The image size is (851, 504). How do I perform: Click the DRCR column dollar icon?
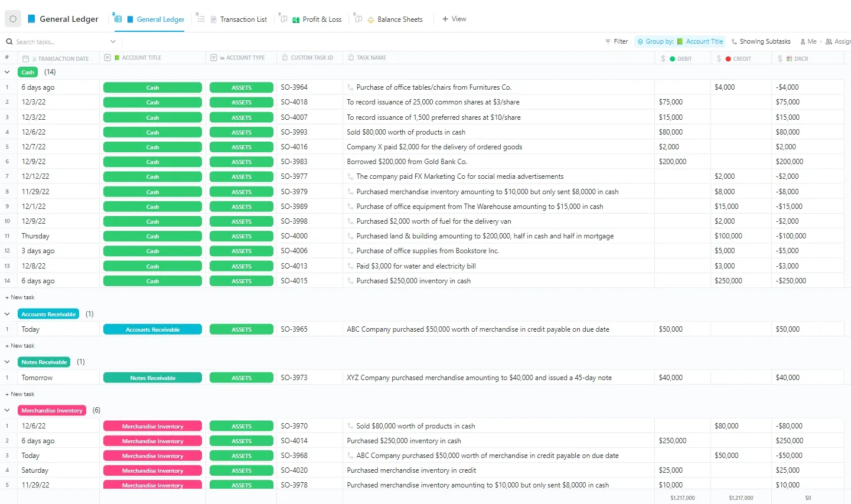(780, 58)
